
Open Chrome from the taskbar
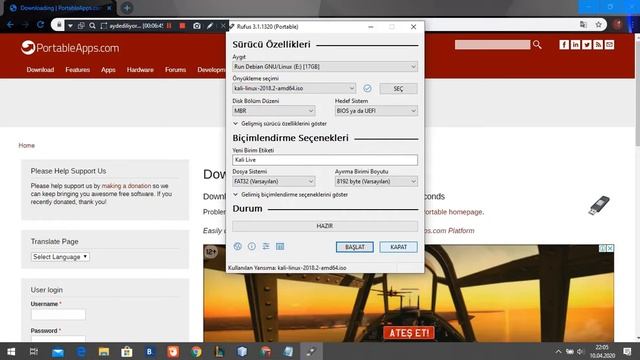coord(196,351)
